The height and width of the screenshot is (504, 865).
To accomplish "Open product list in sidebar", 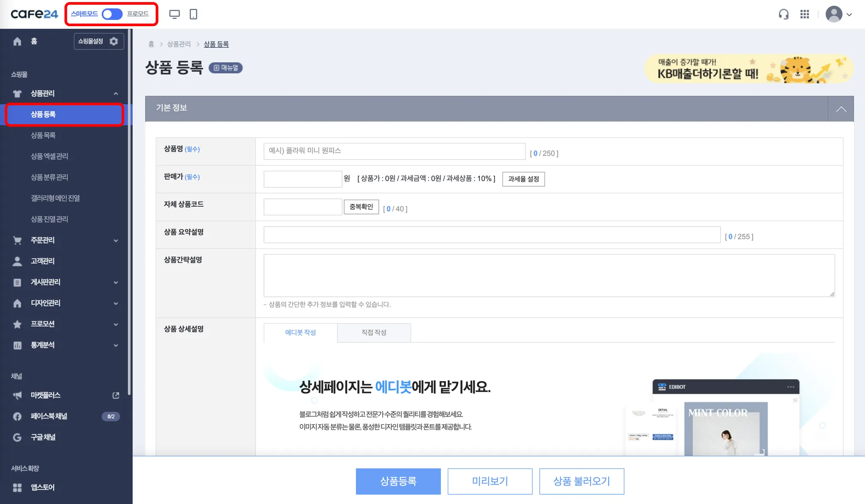I will tap(43, 135).
